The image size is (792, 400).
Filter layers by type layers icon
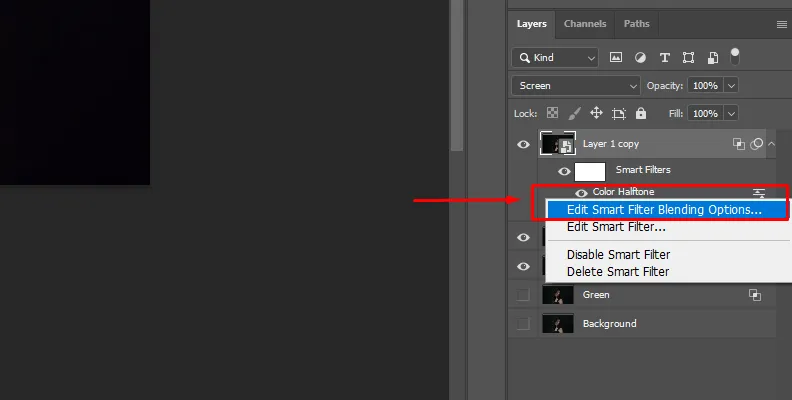[x=665, y=58]
